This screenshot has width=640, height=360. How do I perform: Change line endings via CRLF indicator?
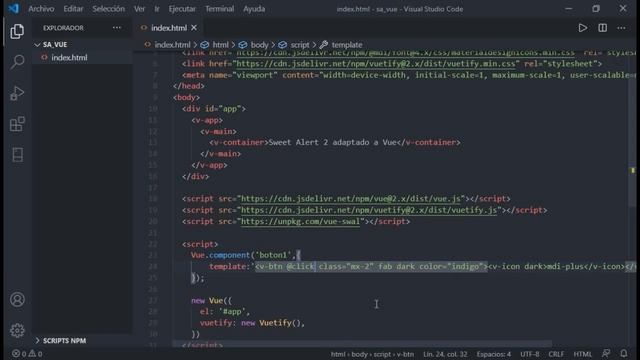click(556, 354)
